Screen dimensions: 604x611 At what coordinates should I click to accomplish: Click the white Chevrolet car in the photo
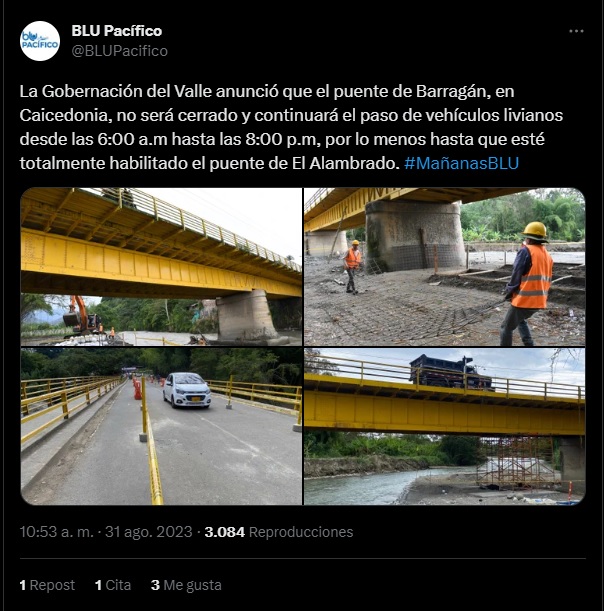click(x=187, y=390)
